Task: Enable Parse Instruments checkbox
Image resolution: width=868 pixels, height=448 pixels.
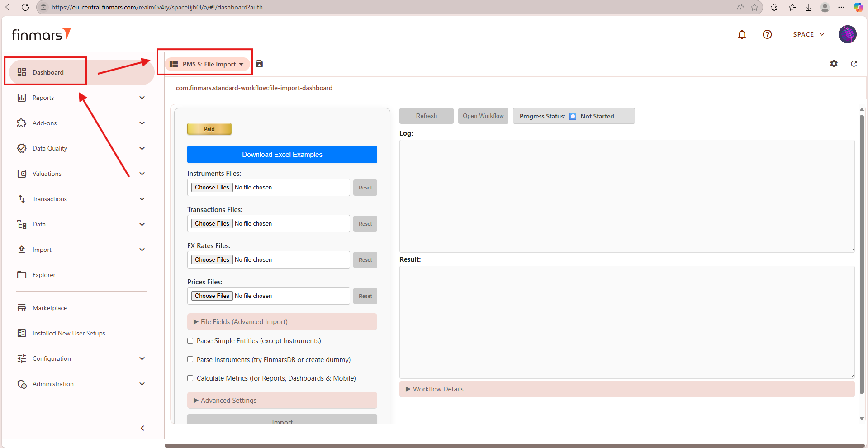Action: pyautogui.click(x=190, y=359)
